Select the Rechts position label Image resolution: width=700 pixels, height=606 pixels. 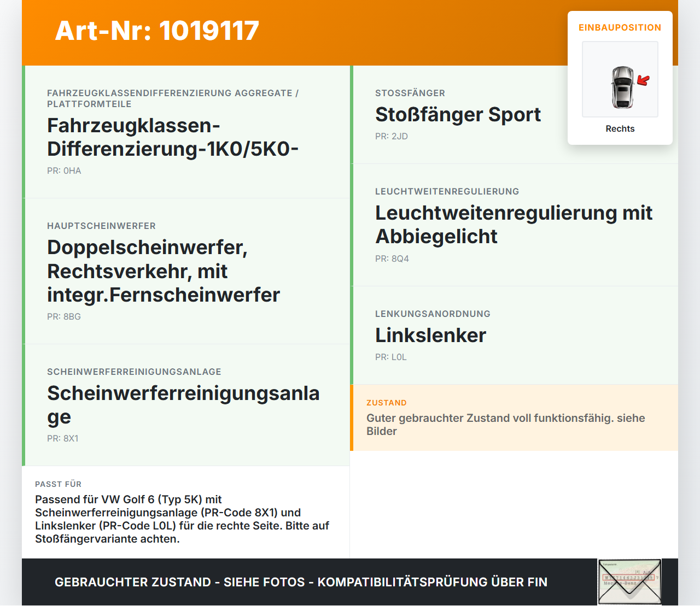tap(620, 129)
